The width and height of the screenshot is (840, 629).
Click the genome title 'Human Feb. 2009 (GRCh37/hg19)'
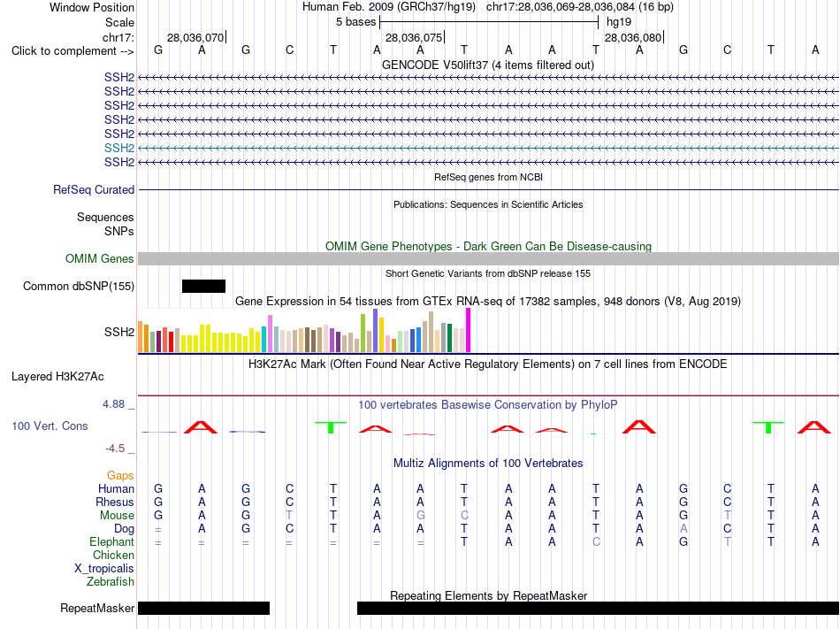(389, 7)
